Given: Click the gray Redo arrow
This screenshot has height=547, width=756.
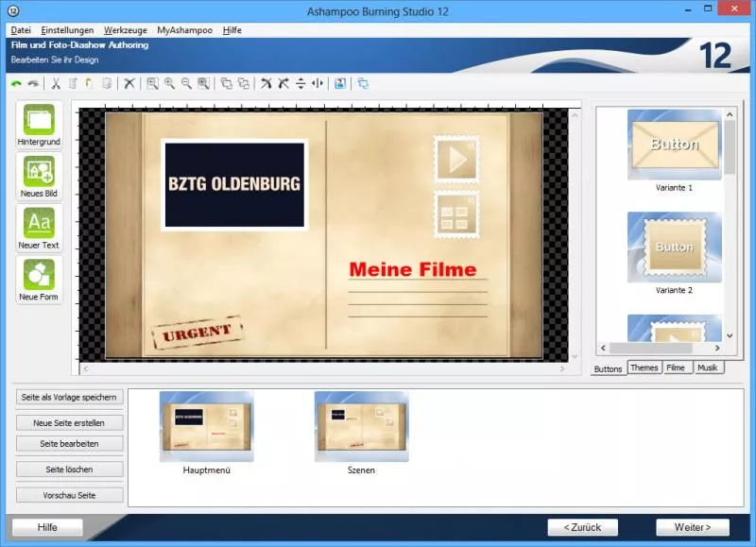Looking at the screenshot, I should click(x=33, y=84).
